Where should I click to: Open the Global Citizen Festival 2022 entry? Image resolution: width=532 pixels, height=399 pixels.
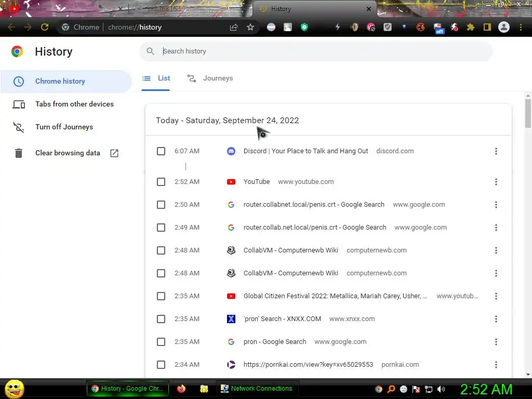335,296
